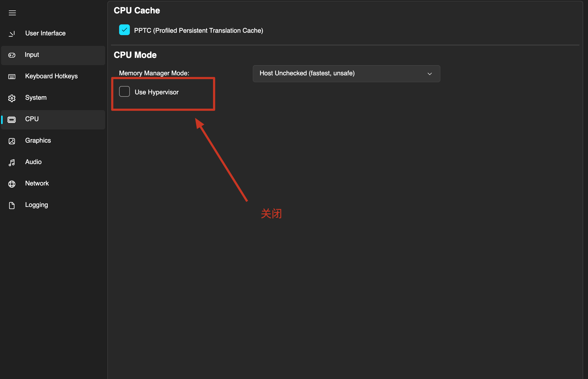Go to the Network settings tab
The image size is (588, 379).
coord(37,183)
